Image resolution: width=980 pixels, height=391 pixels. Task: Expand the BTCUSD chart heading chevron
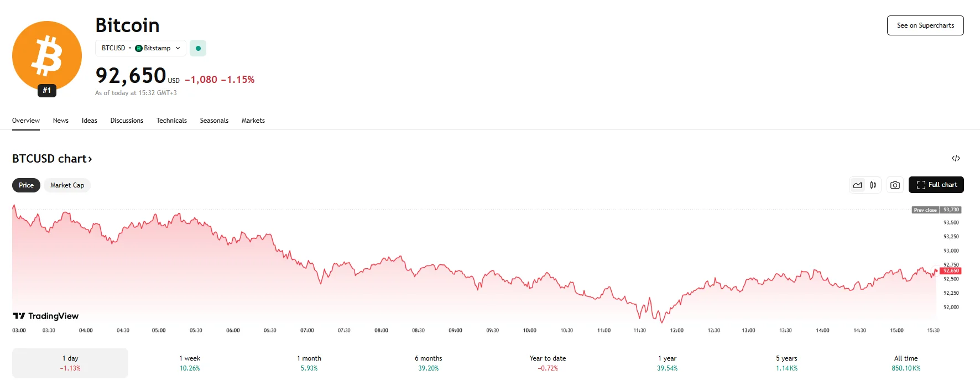(x=90, y=159)
